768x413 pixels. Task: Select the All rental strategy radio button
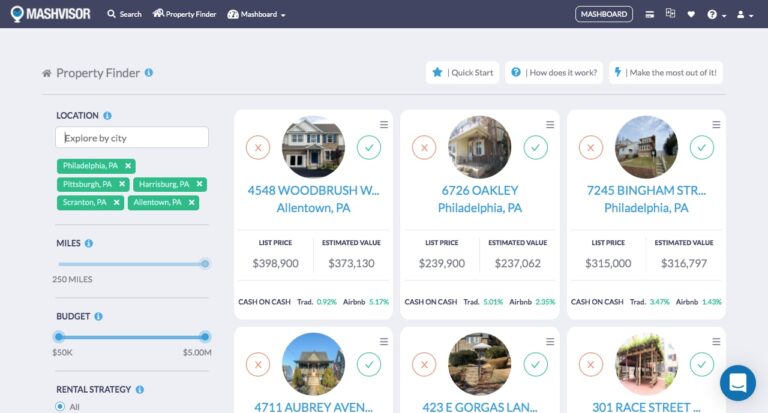coord(60,406)
